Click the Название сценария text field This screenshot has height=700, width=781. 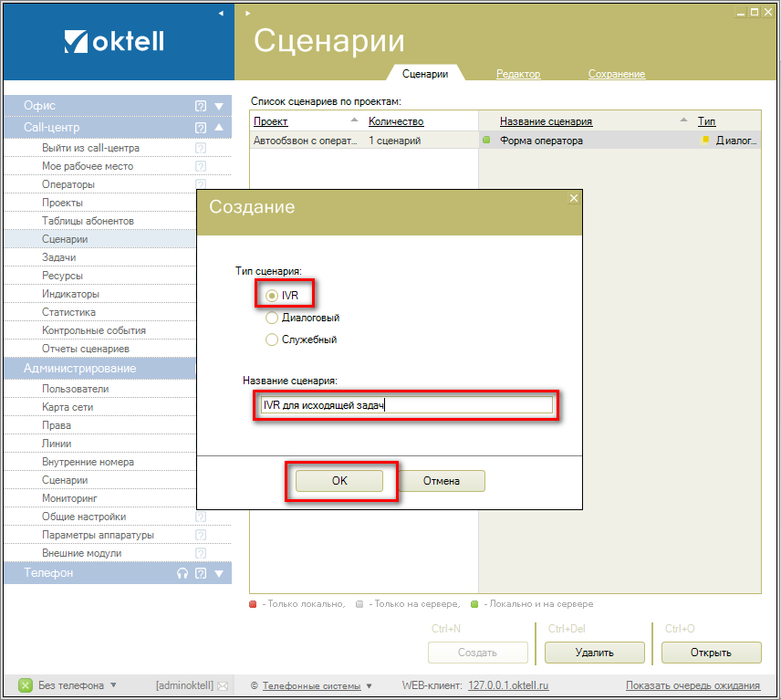(x=406, y=405)
